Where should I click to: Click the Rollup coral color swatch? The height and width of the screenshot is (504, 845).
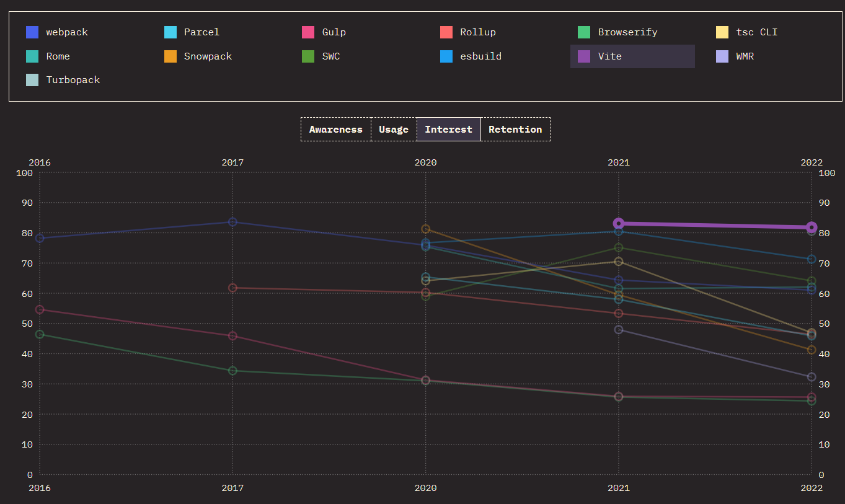[x=446, y=32]
